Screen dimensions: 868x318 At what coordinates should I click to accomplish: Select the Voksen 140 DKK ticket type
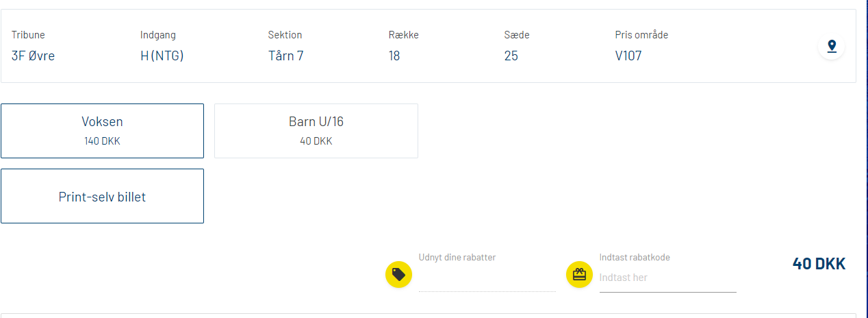pos(102,131)
